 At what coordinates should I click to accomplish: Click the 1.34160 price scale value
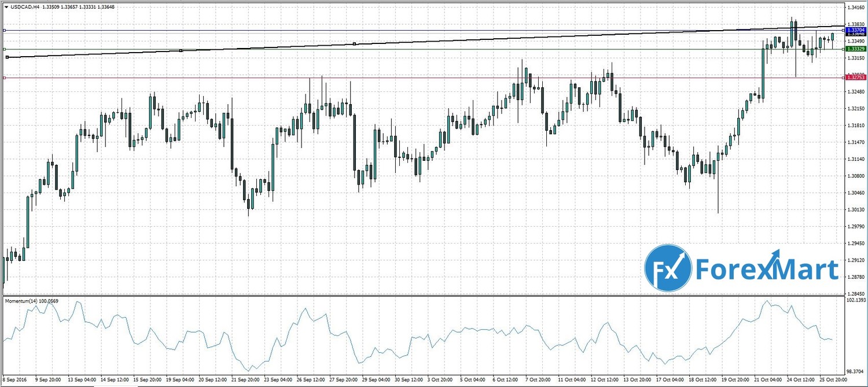(x=855, y=8)
